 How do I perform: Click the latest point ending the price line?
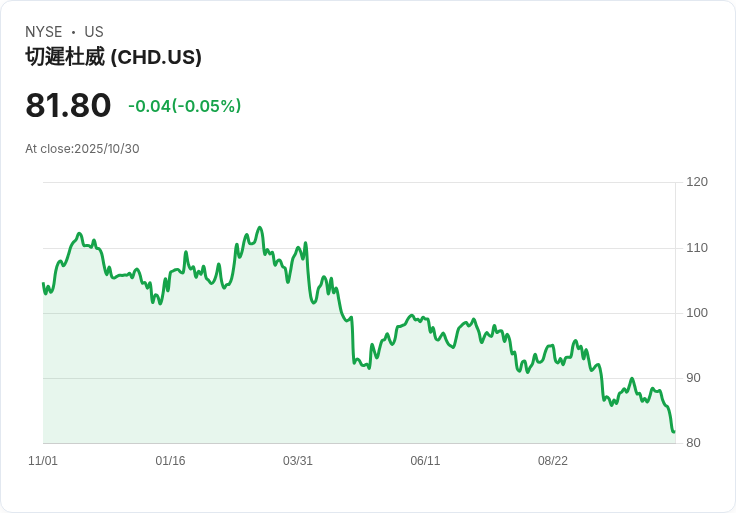pos(674,432)
